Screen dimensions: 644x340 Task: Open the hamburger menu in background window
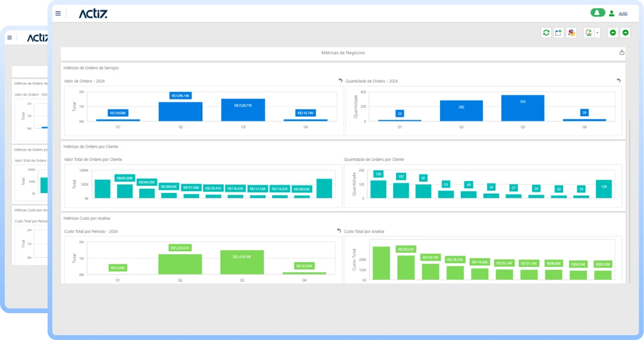pos(10,38)
